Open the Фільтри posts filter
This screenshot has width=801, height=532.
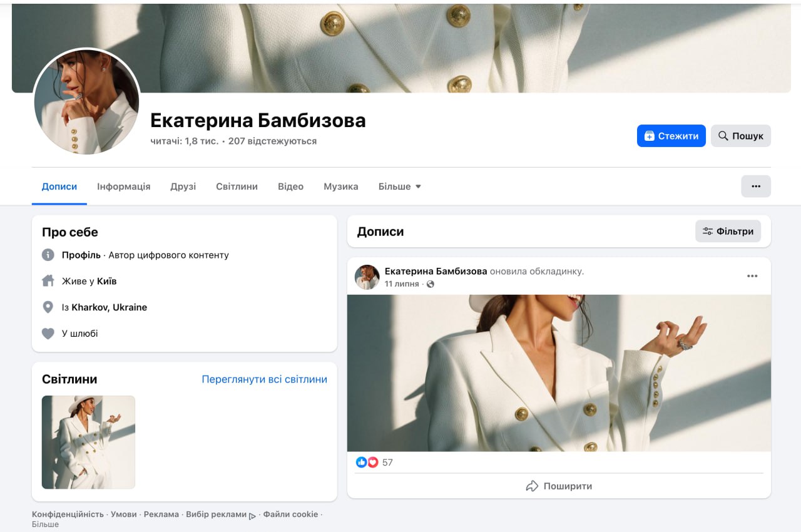[x=728, y=231]
